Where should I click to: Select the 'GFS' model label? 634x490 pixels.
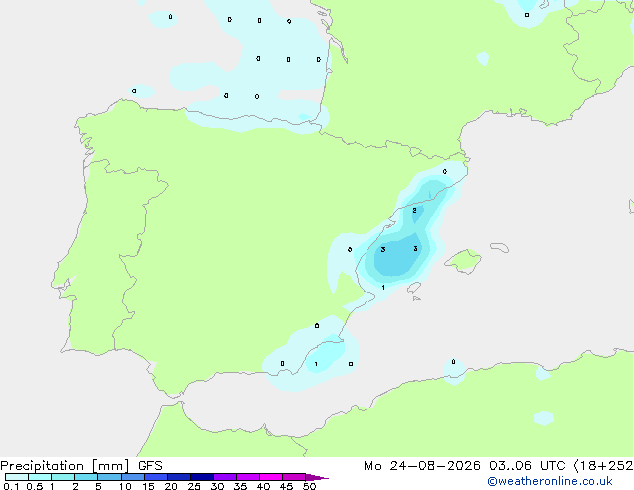coord(150,466)
